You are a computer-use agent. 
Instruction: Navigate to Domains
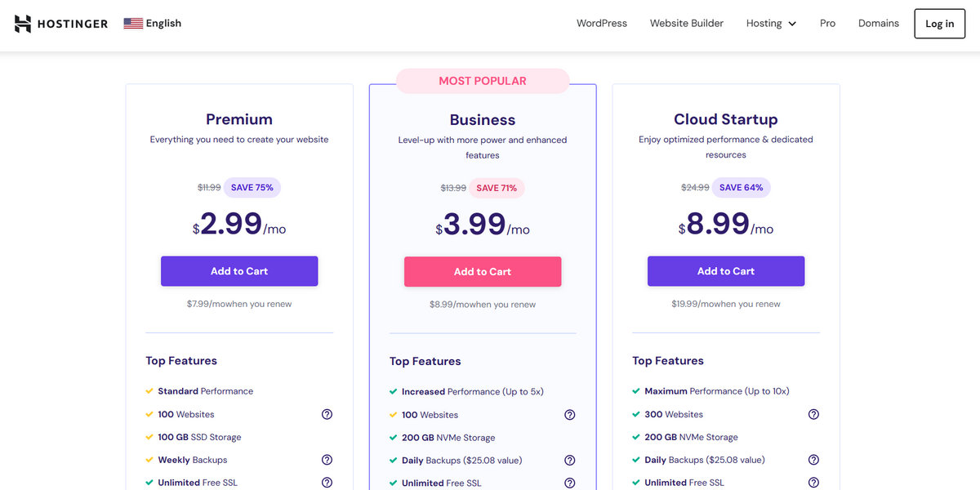click(879, 24)
